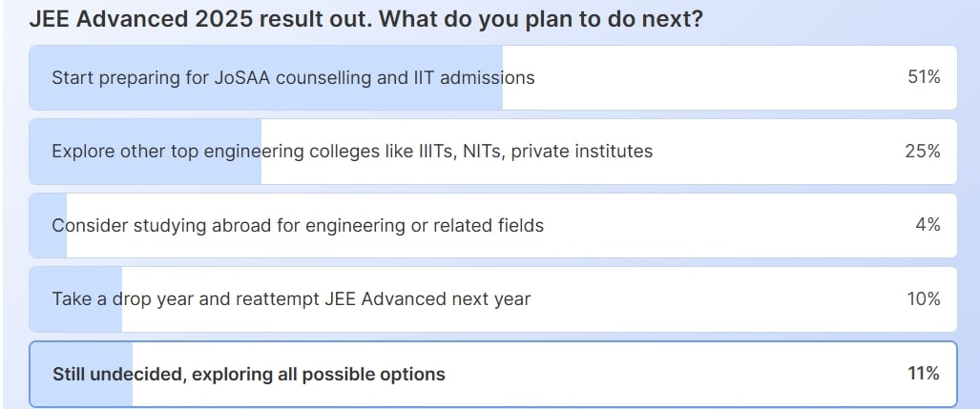Choose the Still undecided poll option
980x409 pixels.
pyautogui.click(x=249, y=375)
